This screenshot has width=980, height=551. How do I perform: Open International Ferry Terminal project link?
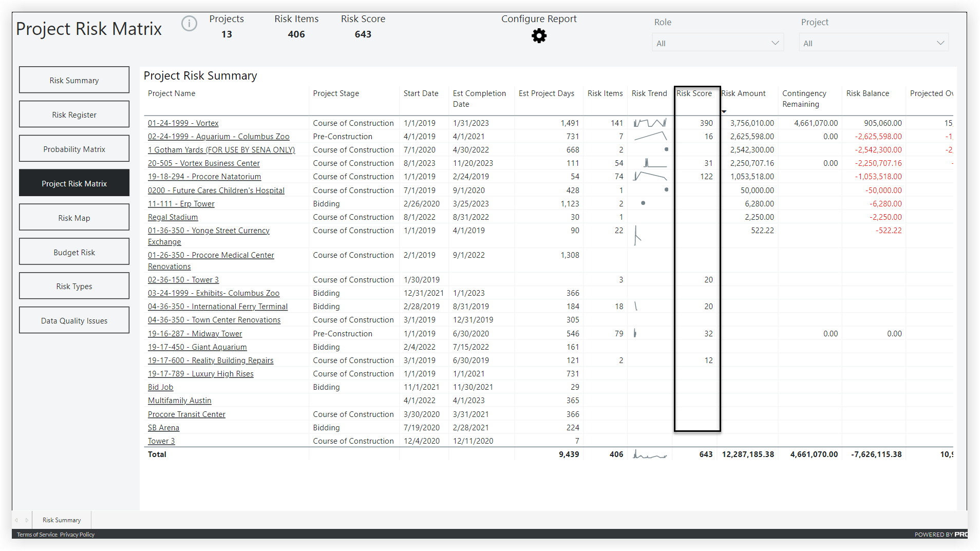218,307
